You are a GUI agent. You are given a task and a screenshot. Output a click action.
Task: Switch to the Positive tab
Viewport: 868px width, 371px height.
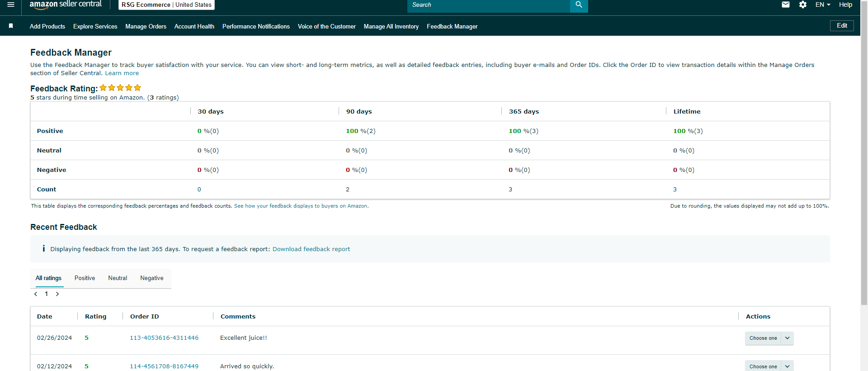[85, 278]
